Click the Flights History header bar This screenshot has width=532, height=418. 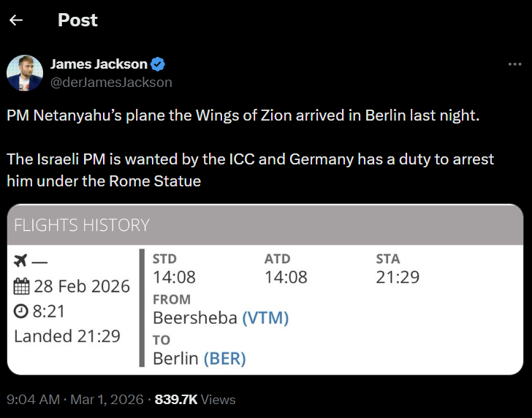[266, 225]
